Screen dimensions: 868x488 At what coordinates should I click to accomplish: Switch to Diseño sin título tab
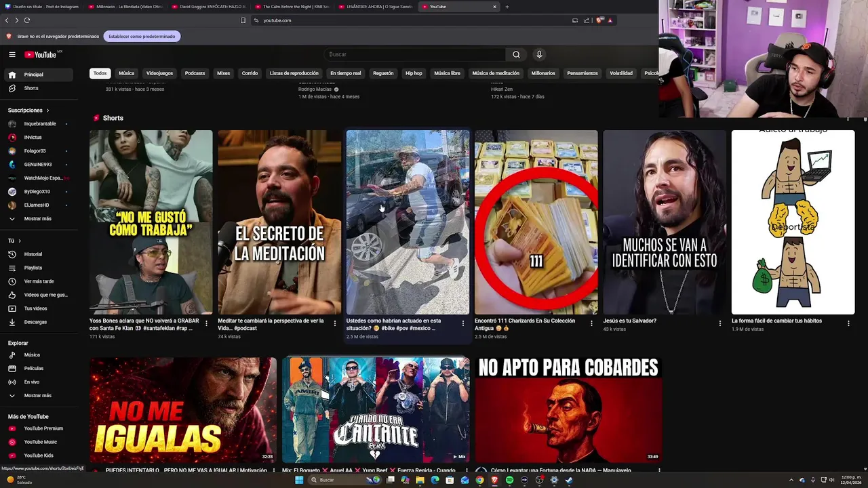pyautogui.click(x=43, y=7)
